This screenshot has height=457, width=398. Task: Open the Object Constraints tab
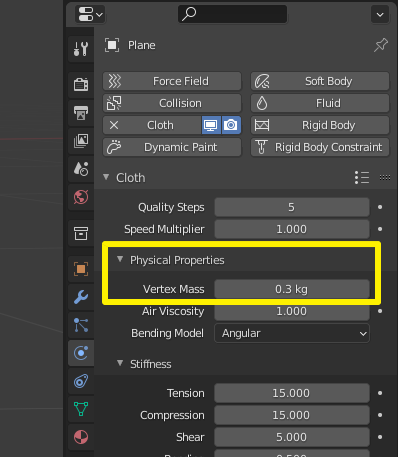coord(81,381)
